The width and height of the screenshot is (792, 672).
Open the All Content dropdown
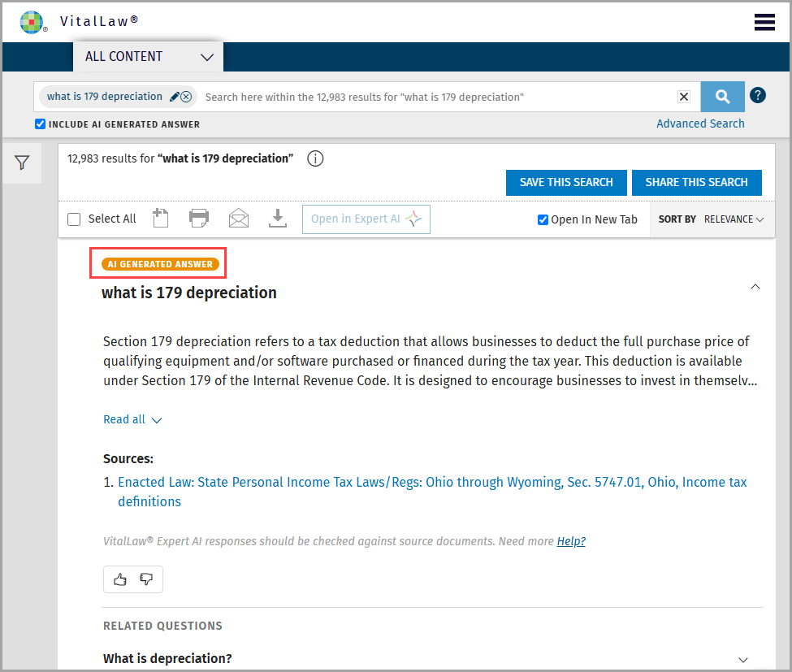pos(148,57)
